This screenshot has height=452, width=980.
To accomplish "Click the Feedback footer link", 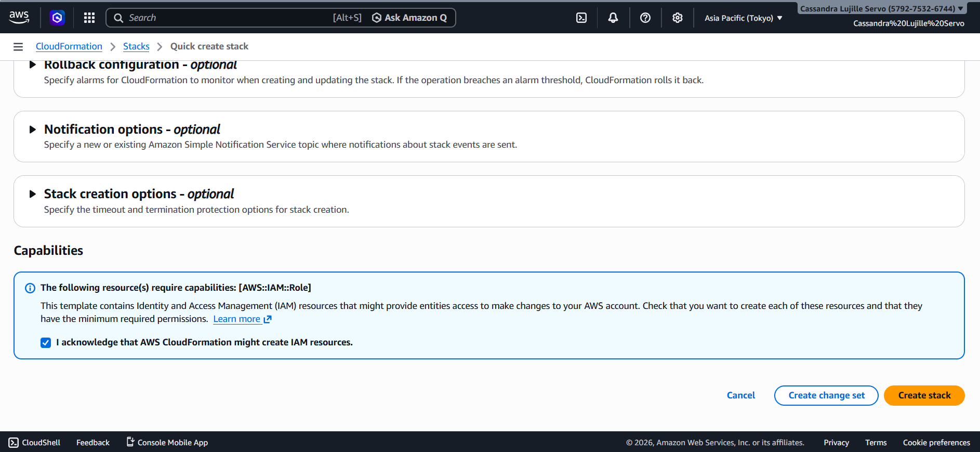I will click(93, 443).
